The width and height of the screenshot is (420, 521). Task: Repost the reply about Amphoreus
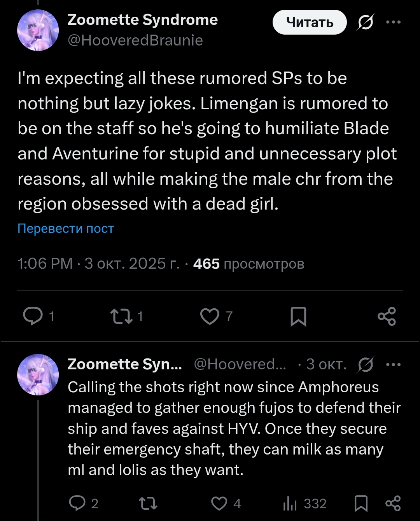tap(148, 504)
